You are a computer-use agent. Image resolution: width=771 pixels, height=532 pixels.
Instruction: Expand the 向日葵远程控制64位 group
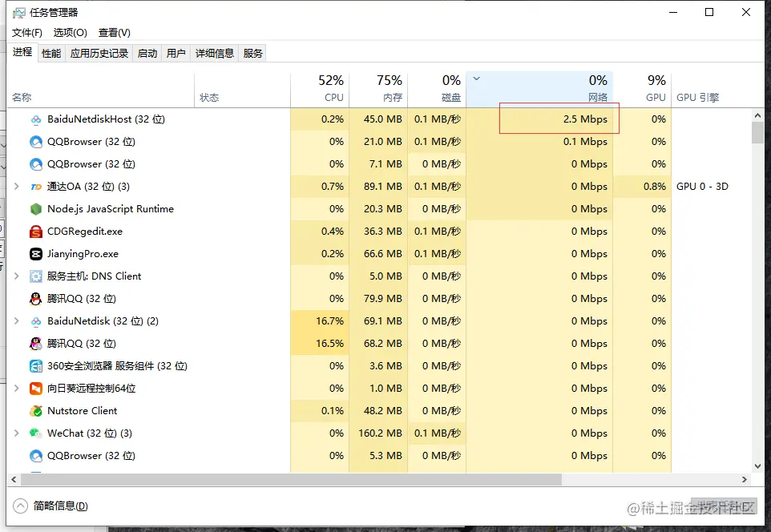16,388
